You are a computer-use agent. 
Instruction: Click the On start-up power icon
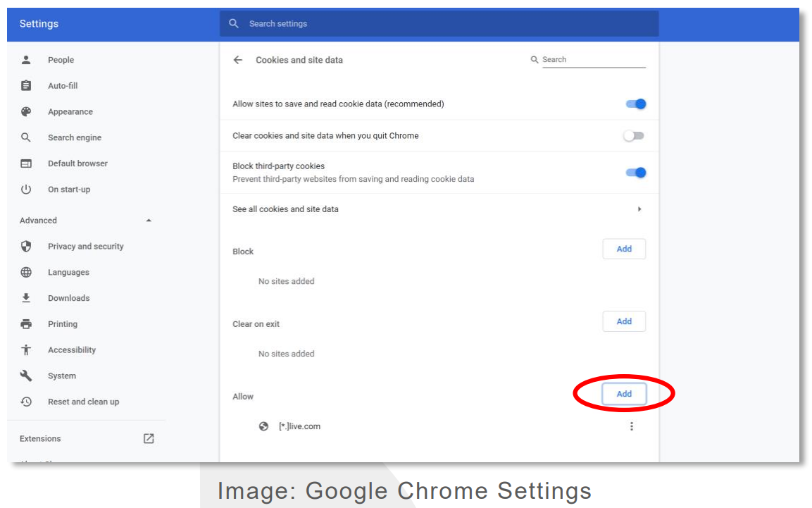(26, 189)
